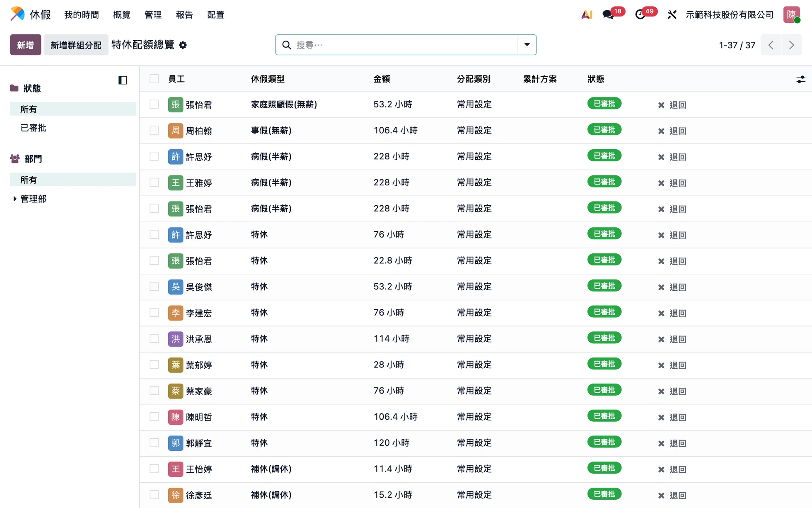
Task: Click 退回 on the 王怡婷 row
Action: point(672,469)
